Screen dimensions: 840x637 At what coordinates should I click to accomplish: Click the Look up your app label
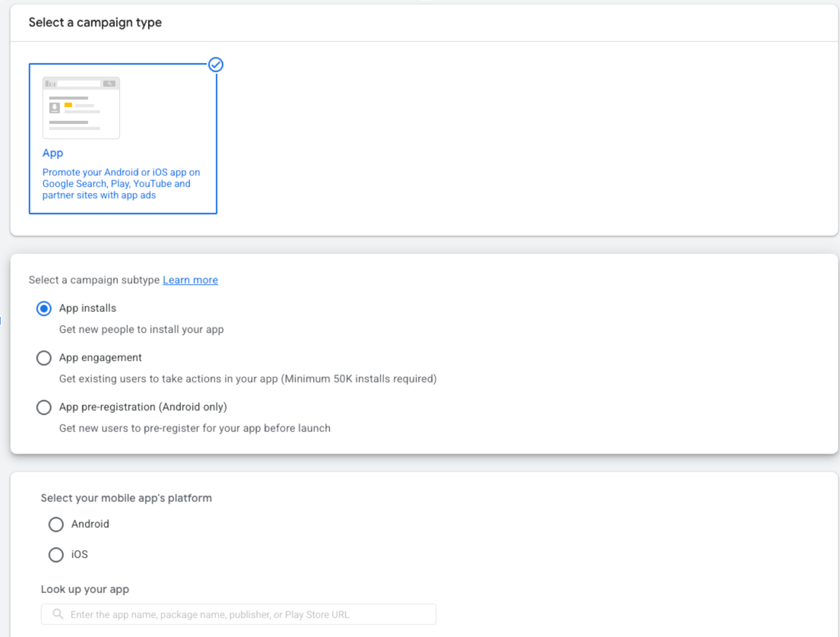[84, 589]
